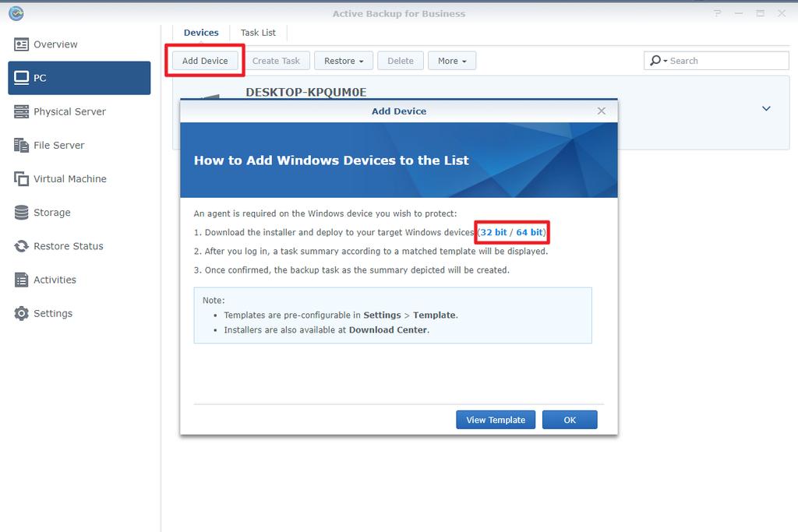Open Physical Server sidebar icon
The image size is (798, 532).
21,111
